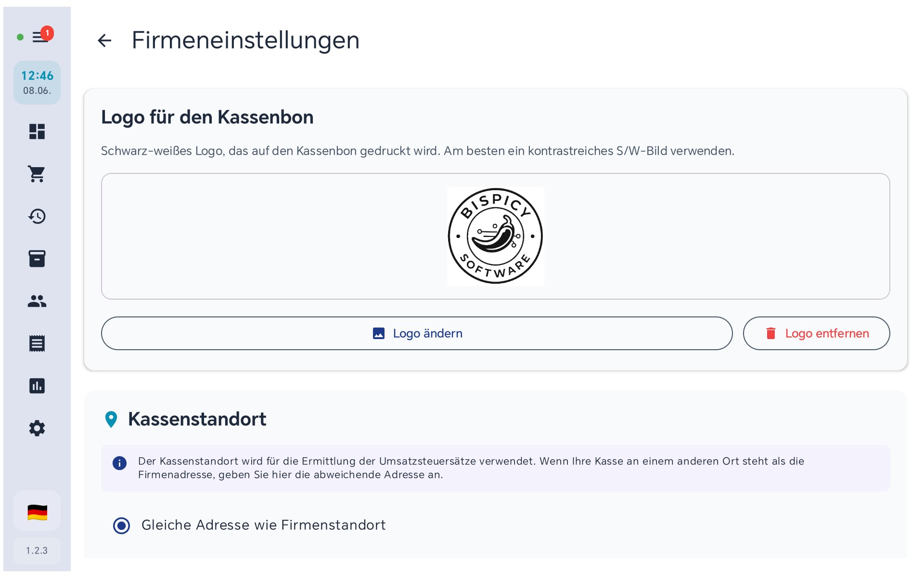Open the shopping cart section

(37, 174)
